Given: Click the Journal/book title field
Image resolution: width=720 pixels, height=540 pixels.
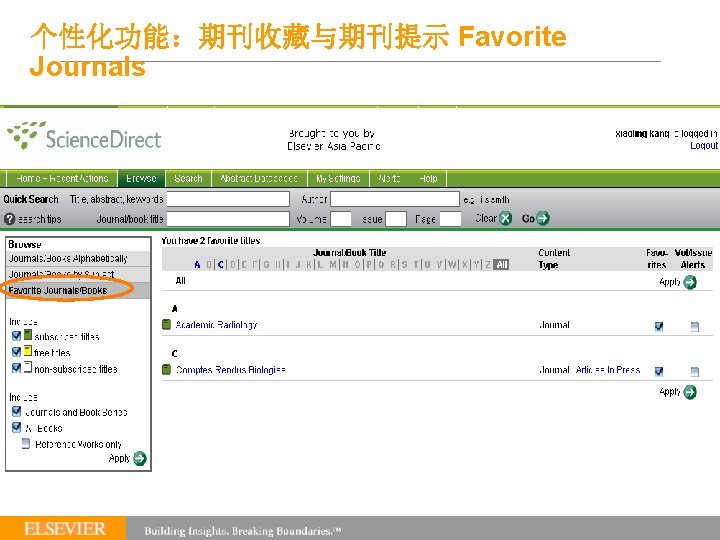Looking at the screenshot, I should (x=228, y=219).
